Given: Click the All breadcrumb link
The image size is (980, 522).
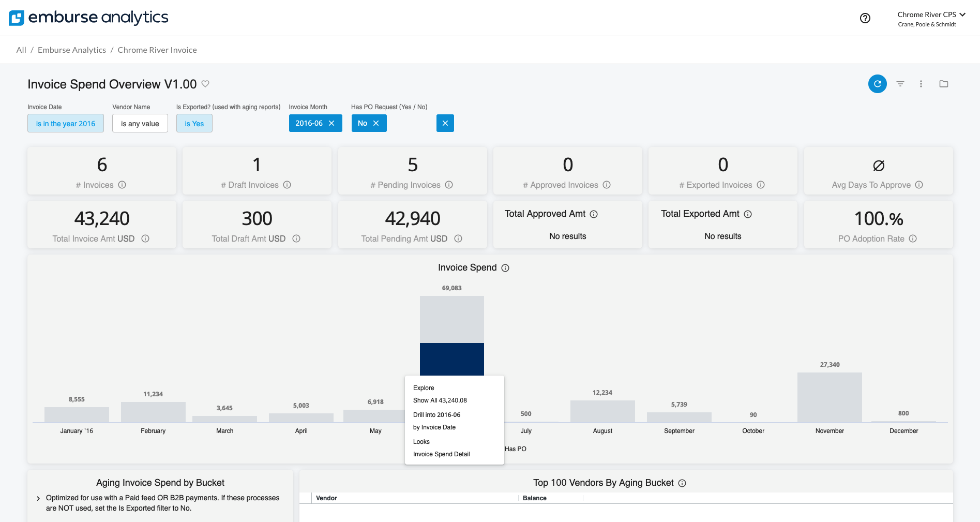Looking at the screenshot, I should pos(21,50).
